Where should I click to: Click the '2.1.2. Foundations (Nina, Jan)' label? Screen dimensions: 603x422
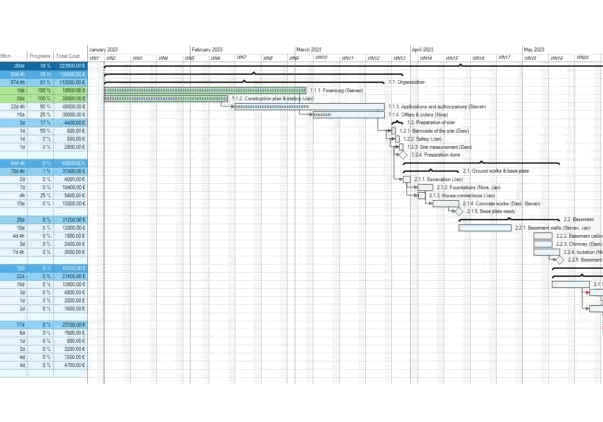[468, 187]
